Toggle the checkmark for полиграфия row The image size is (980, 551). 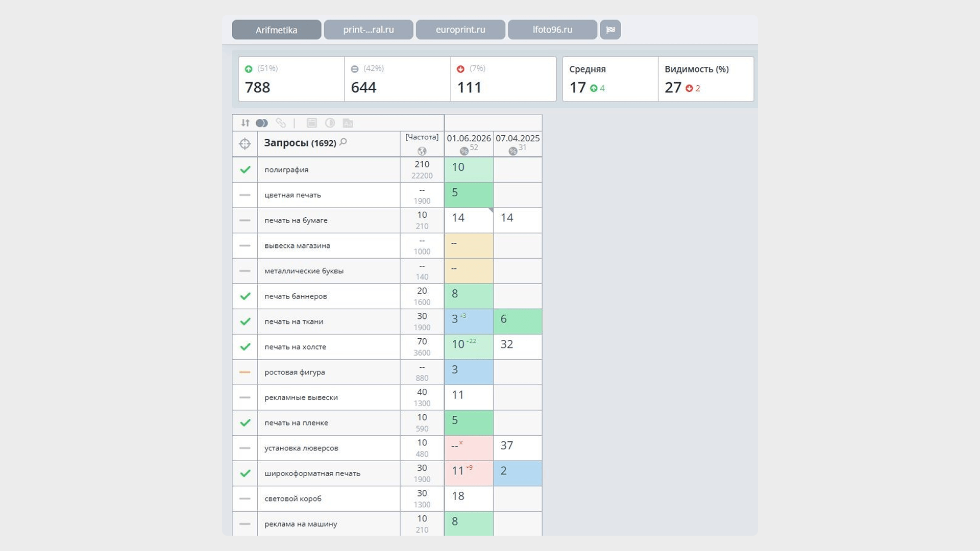(x=245, y=170)
